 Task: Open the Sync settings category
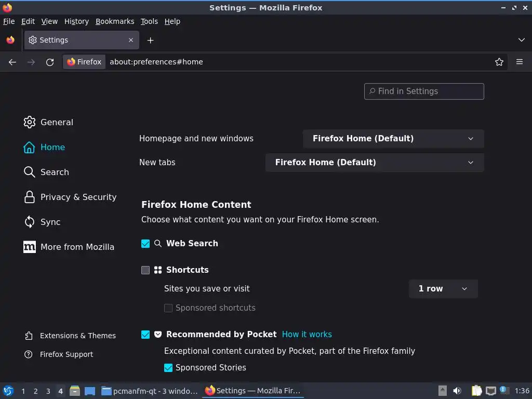[x=42, y=222]
